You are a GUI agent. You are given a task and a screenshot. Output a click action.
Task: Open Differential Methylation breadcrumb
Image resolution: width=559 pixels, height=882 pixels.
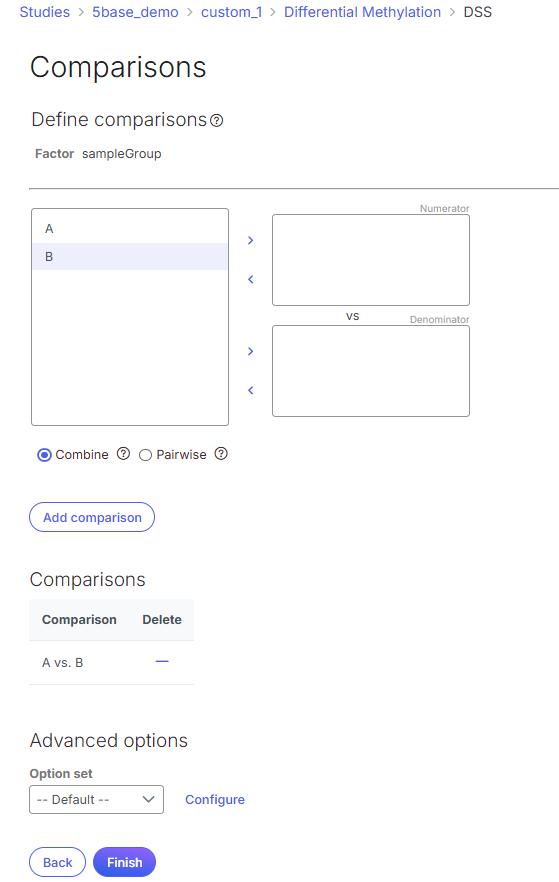click(x=362, y=12)
